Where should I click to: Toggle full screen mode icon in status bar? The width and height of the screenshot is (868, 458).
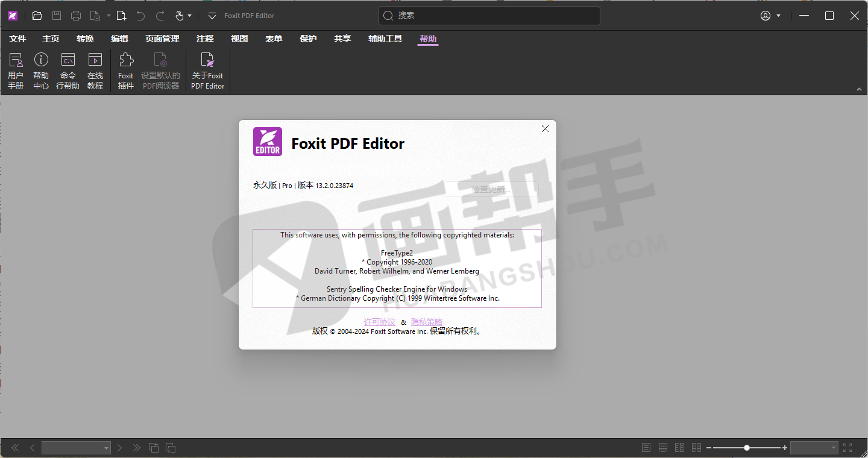click(x=848, y=448)
